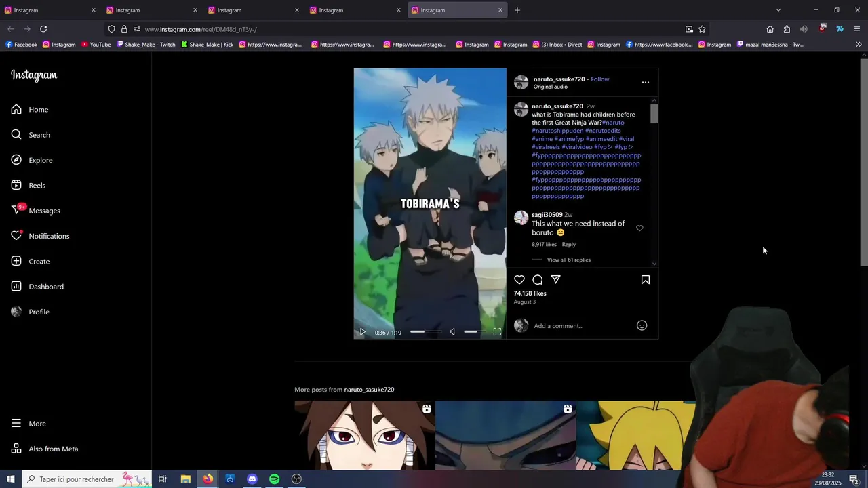Screen dimensions: 868x488
Task: Open the browser hamburger menu
Action: click(857, 29)
